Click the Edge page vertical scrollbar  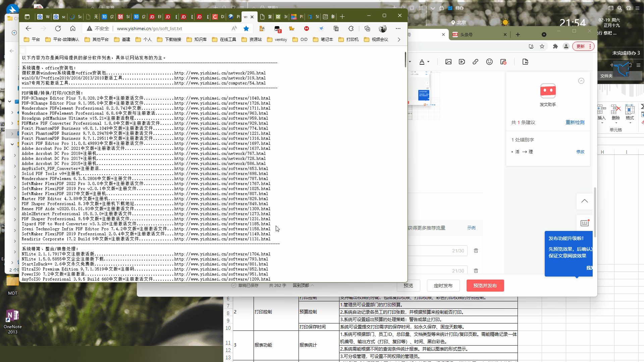pos(405,60)
